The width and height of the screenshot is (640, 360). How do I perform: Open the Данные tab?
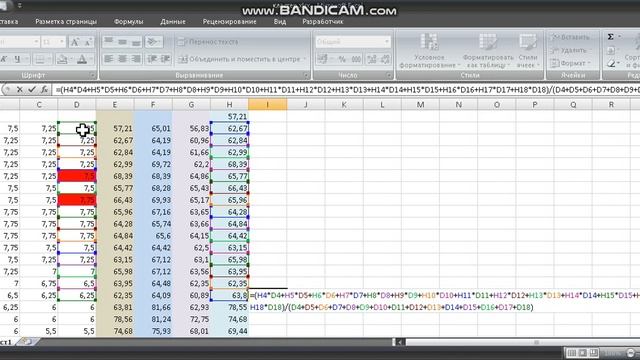(x=173, y=22)
